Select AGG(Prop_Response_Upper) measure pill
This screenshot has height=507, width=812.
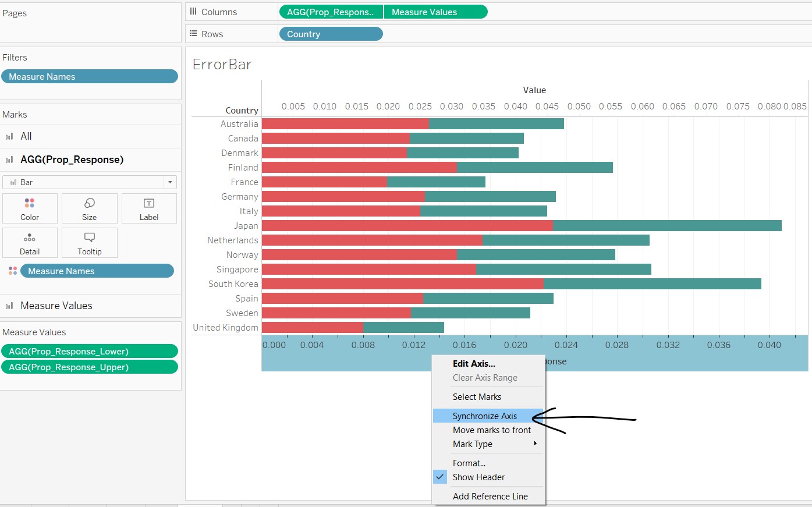tap(89, 367)
